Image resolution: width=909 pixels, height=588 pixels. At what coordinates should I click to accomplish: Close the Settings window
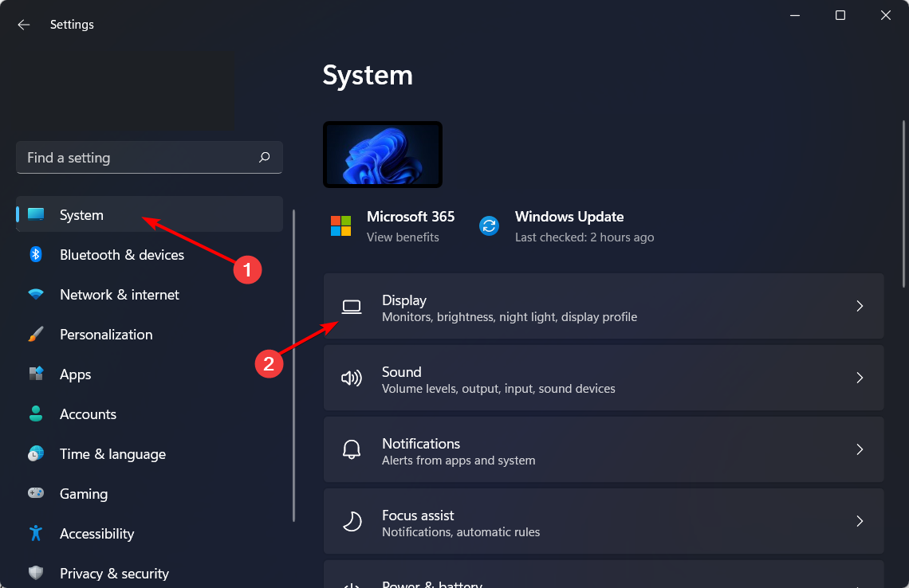pos(886,16)
